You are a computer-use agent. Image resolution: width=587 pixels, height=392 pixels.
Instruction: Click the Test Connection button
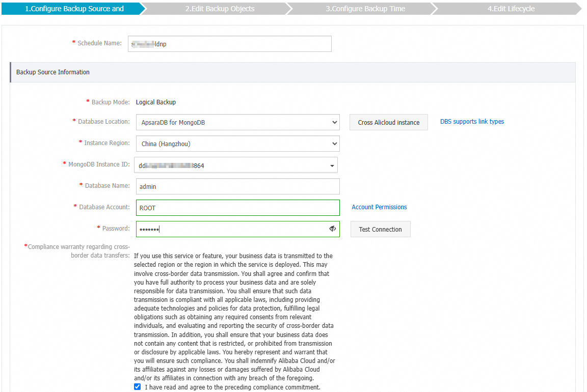380,229
